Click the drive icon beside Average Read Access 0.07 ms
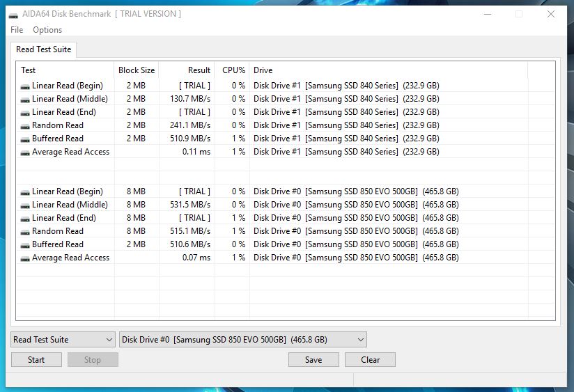Screen dimensions: 574x392 coord(25,258)
